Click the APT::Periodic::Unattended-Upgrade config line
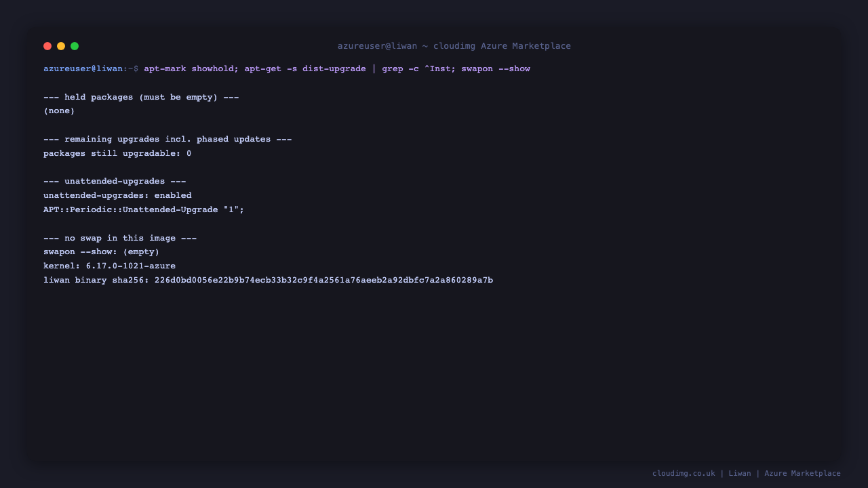The height and width of the screenshot is (488, 868). (144, 210)
